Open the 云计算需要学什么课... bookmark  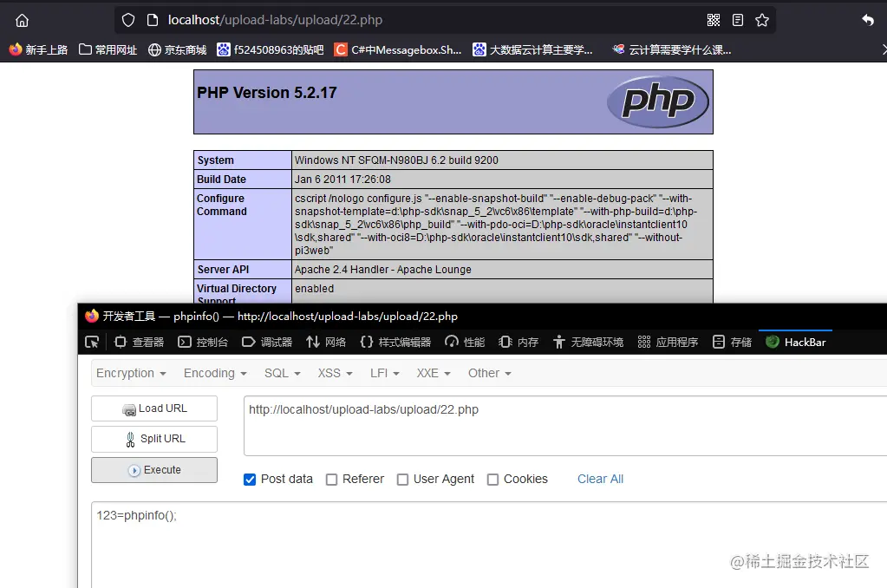click(672, 49)
